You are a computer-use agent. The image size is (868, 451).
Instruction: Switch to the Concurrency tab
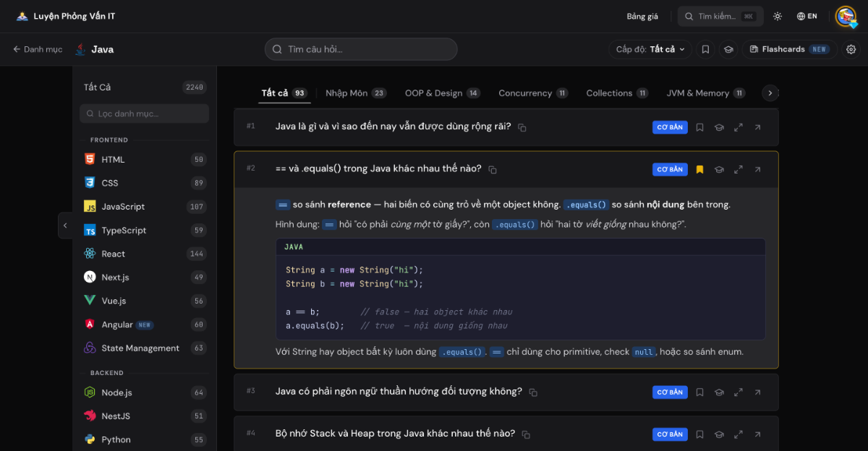pos(533,93)
